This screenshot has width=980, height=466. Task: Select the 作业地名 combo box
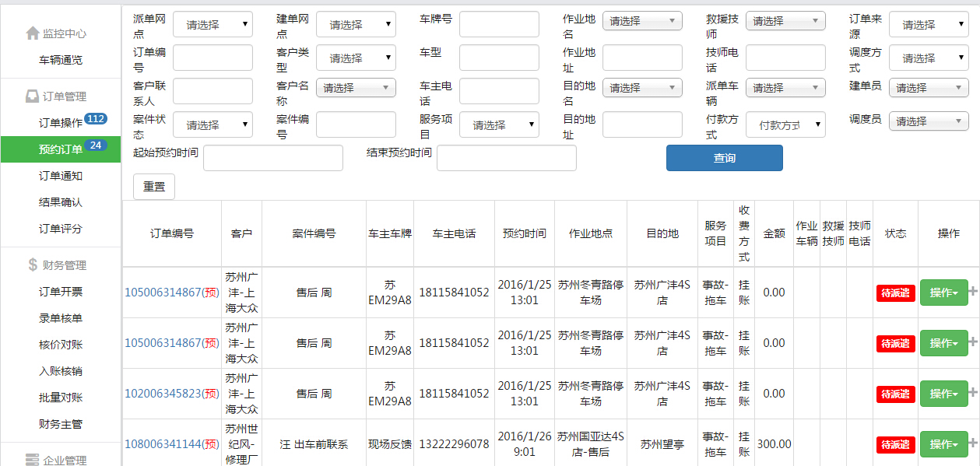coord(642,22)
